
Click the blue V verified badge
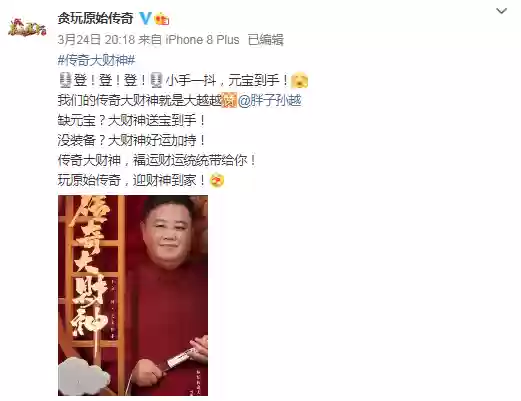pyautogui.click(x=145, y=18)
